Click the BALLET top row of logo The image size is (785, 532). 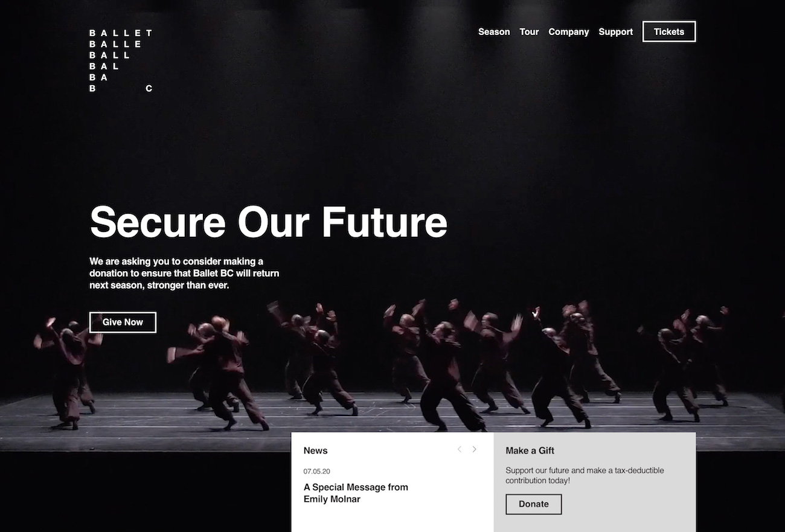(x=121, y=33)
